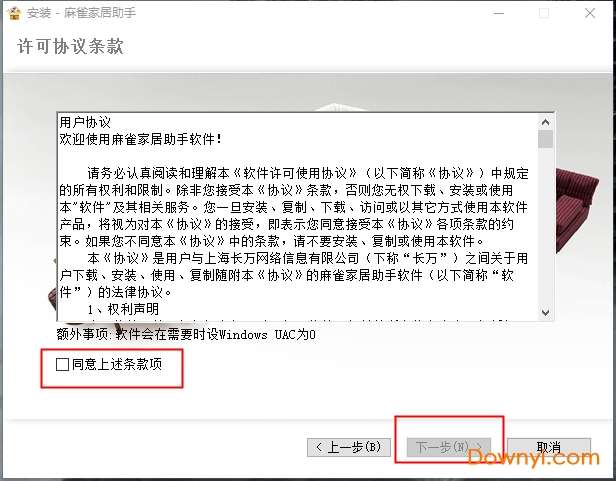Screen dimensions: 616x481
Task: Minimize the installer window
Action: (499, 13)
